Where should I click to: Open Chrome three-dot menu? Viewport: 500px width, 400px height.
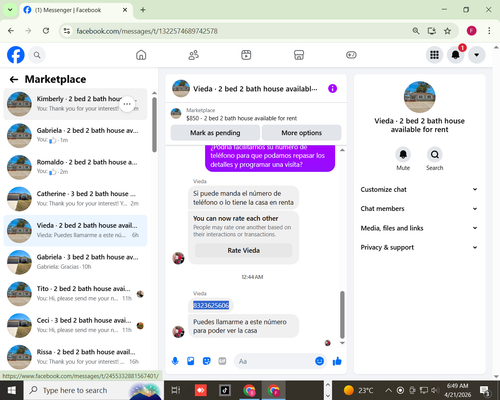click(x=489, y=31)
